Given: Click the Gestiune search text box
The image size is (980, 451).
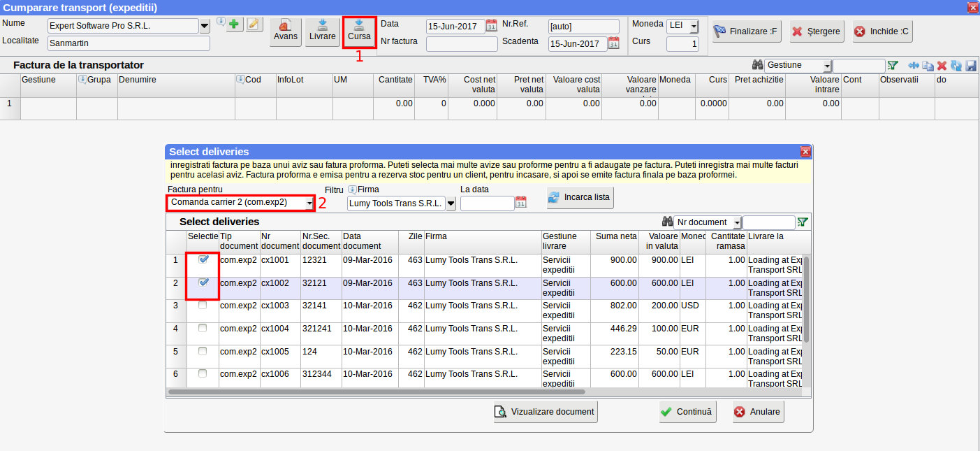Looking at the screenshot, I should [x=858, y=66].
